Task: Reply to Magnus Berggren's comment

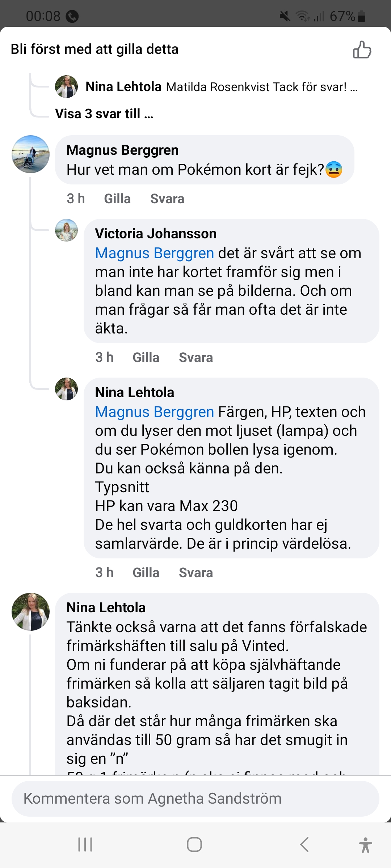Action: click(167, 199)
